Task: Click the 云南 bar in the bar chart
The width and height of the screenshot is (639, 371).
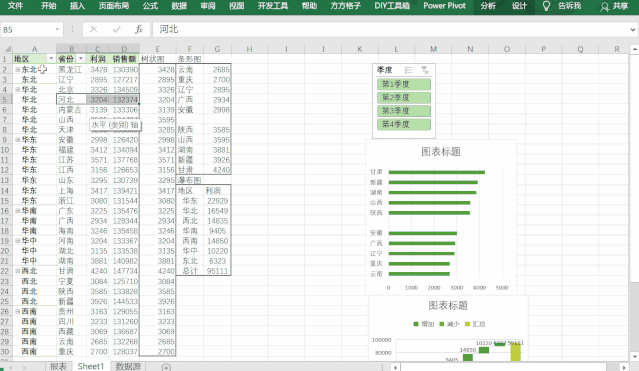Action: tap(419, 274)
